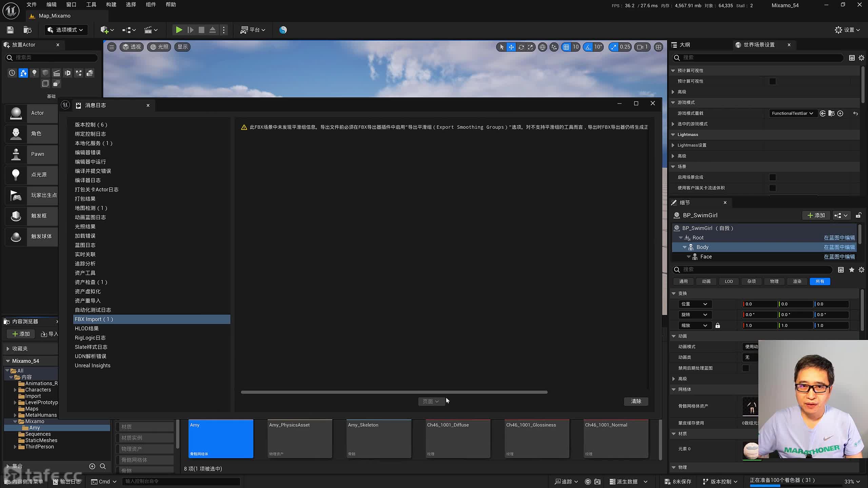Expand the Characters folder in the content tree
The width and height of the screenshot is (868, 488).
(x=15, y=390)
